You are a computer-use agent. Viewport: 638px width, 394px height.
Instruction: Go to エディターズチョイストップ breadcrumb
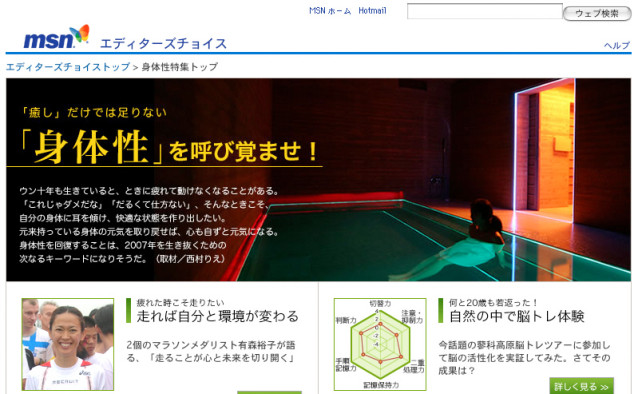pos(68,67)
